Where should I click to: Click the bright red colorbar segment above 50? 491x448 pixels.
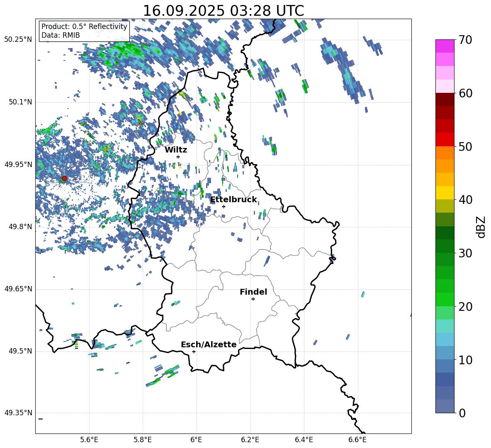(445, 140)
